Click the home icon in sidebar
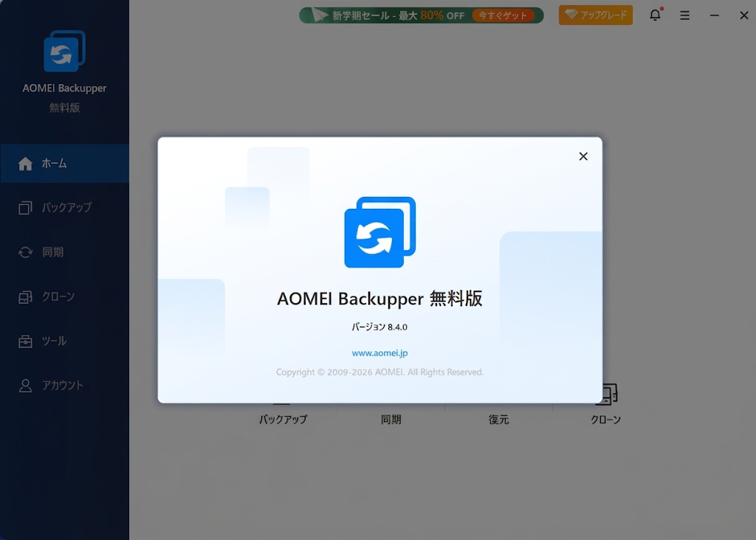Viewport: 756px width, 540px height. 25,164
